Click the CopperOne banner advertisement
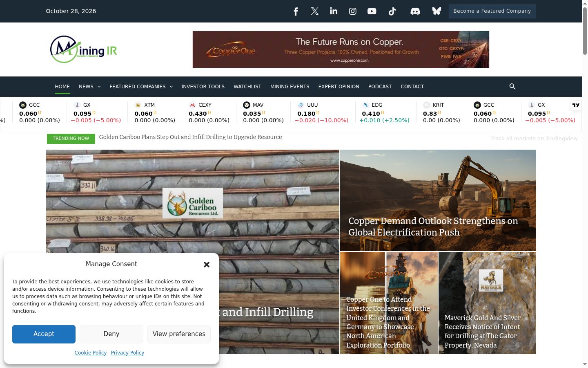 tap(341, 49)
